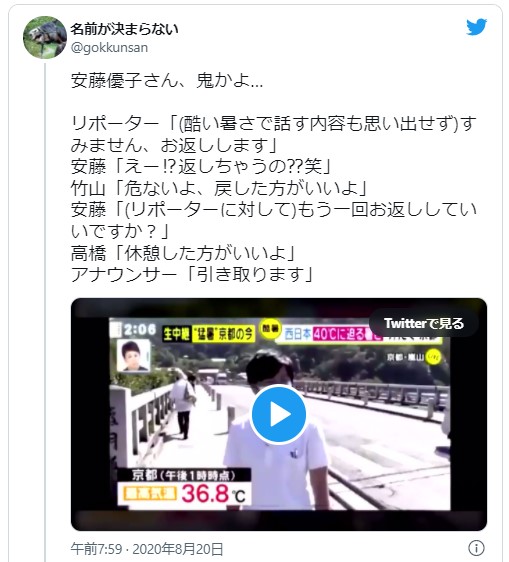Open the gokkunsan profile avatar
Screen dimensions: 509x562
(45, 37)
